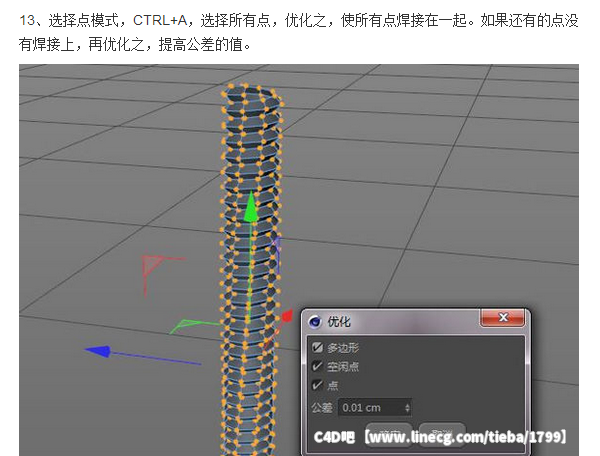Uncheck the 空闲点 option
This screenshot has width=600, height=456.
pos(318,366)
